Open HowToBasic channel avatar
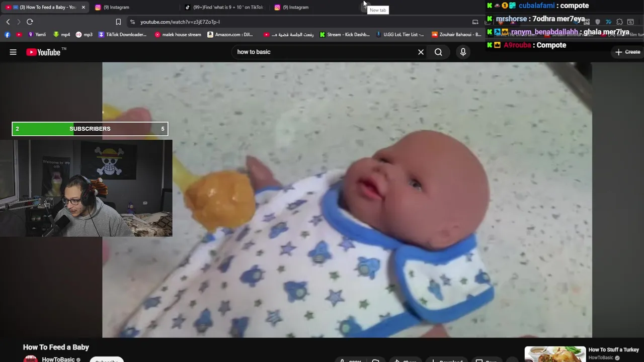Image resolution: width=644 pixels, height=362 pixels. point(31,359)
